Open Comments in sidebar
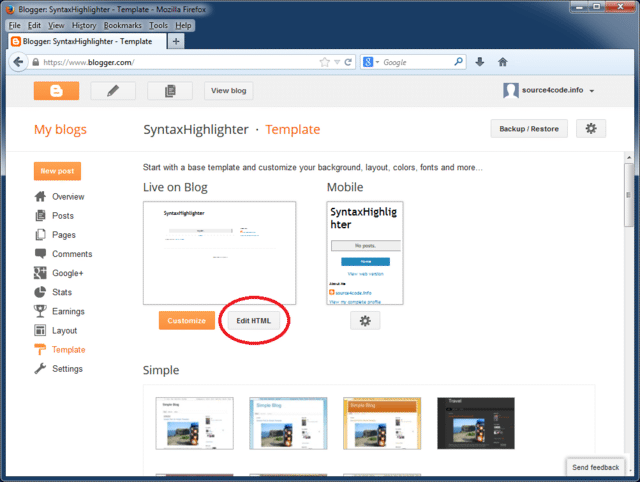 (72, 254)
